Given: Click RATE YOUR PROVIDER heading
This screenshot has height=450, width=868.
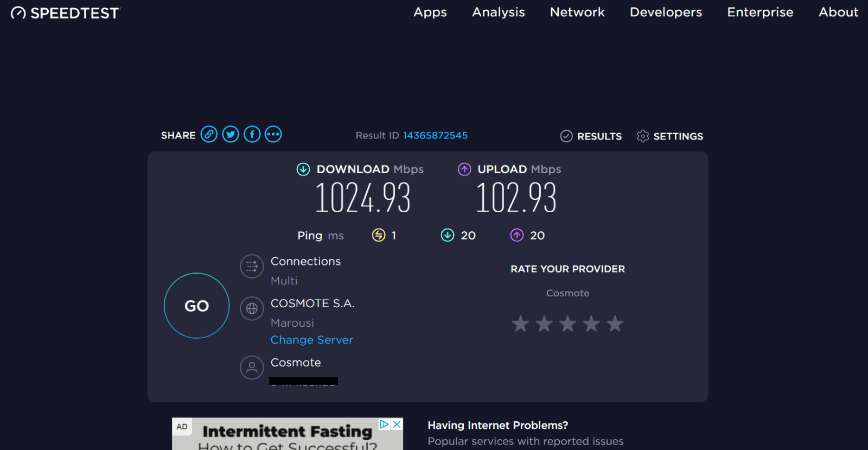Looking at the screenshot, I should tap(568, 269).
